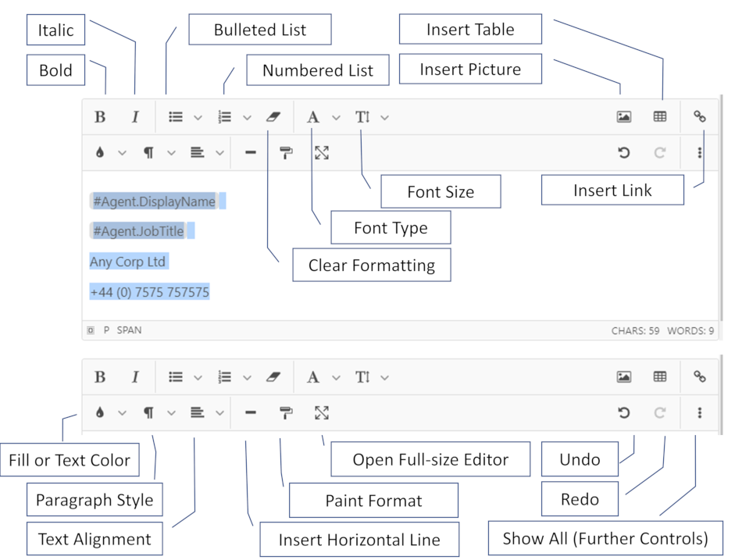This screenshot has height=560, width=735.
Task: Select Paint Format roller in upper editor toolbar
Action: tap(286, 153)
